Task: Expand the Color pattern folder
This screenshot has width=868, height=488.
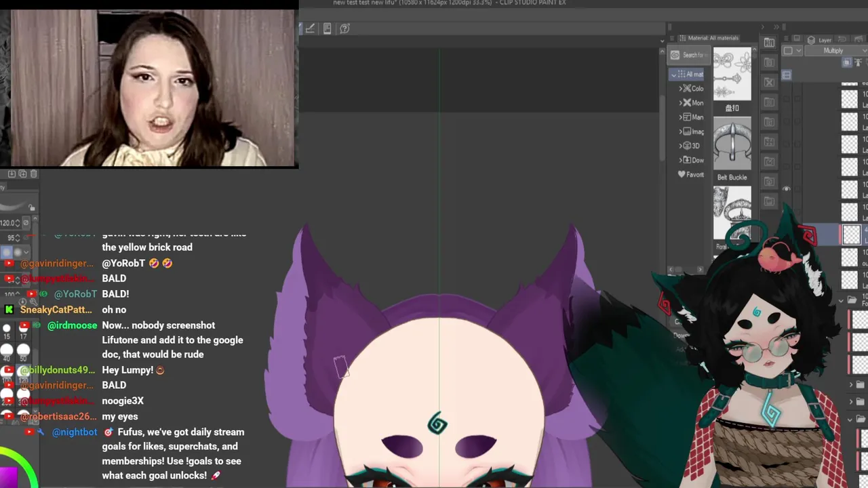Action: click(x=680, y=89)
